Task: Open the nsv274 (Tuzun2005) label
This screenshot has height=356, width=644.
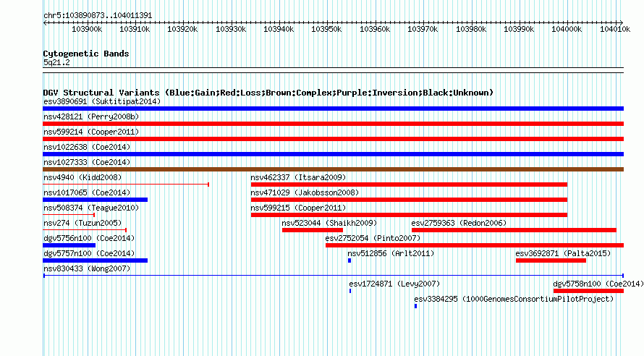Action: (82, 223)
